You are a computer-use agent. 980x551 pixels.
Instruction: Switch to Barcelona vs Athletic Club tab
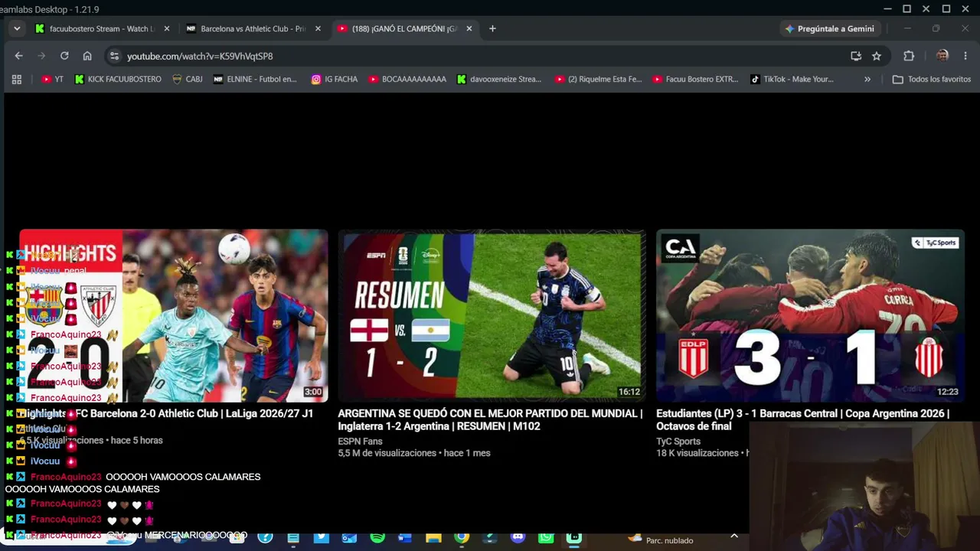[x=253, y=28]
